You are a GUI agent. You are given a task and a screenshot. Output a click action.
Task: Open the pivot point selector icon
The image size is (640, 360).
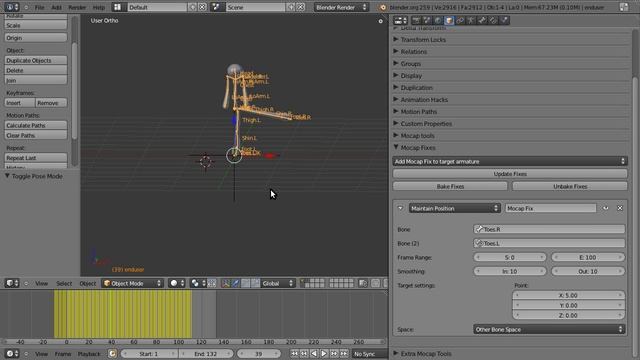pyautogui.click(x=198, y=283)
